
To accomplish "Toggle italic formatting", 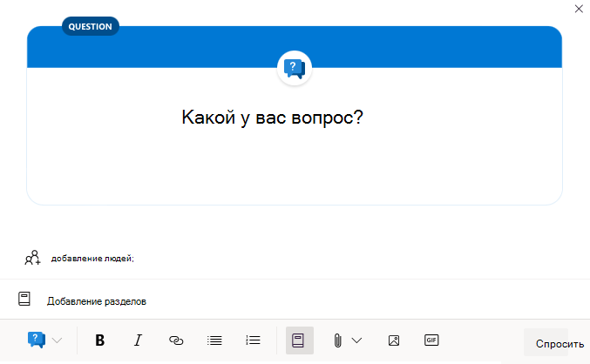I will pyautogui.click(x=138, y=340).
